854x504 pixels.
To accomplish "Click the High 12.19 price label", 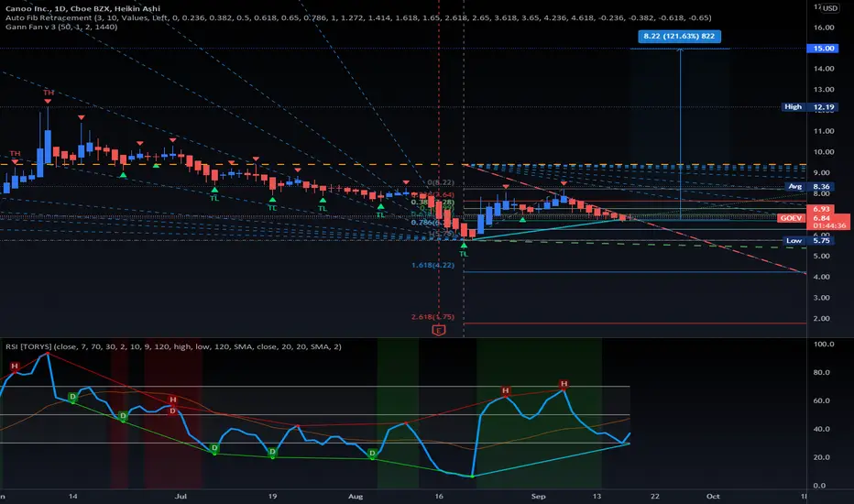I will tap(809, 107).
